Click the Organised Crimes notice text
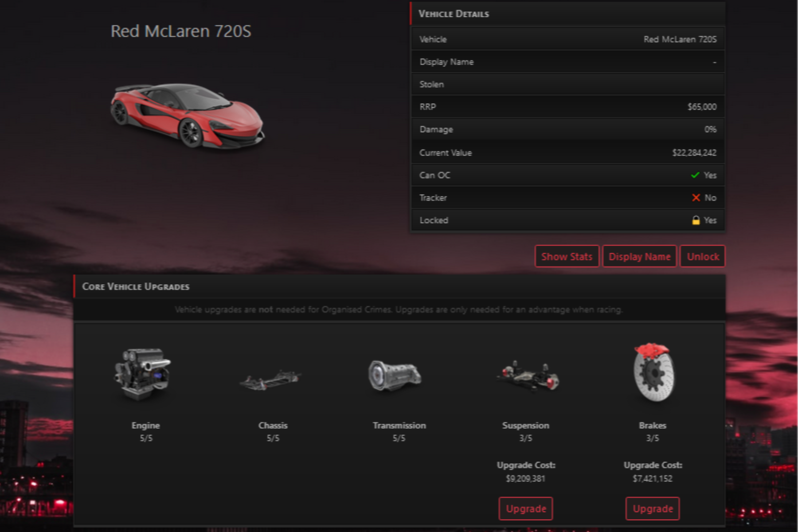This screenshot has height=532, width=798. [x=399, y=309]
